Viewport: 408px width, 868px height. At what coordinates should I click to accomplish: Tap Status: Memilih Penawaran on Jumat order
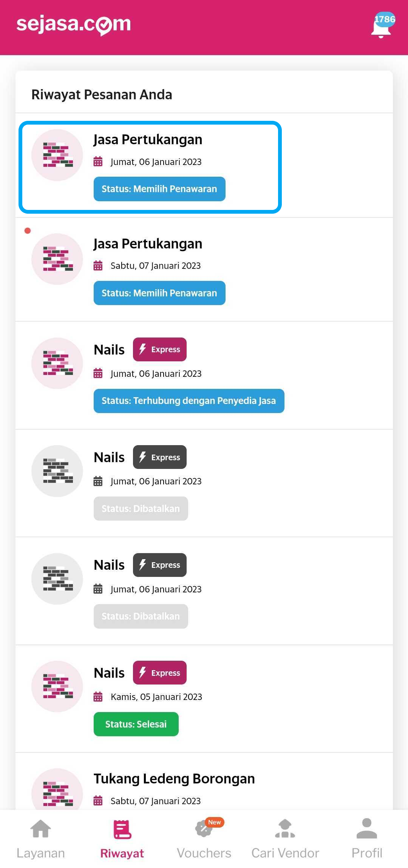pos(159,189)
